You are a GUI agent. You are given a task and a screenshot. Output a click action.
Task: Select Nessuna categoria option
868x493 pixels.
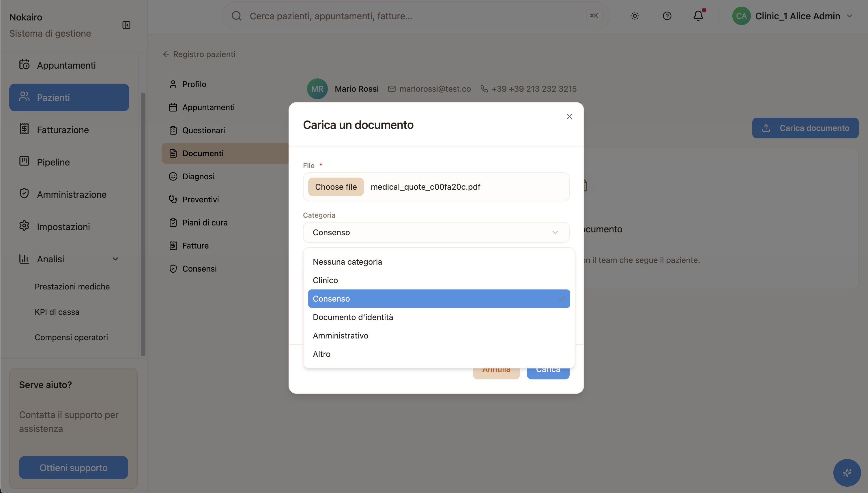click(439, 262)
